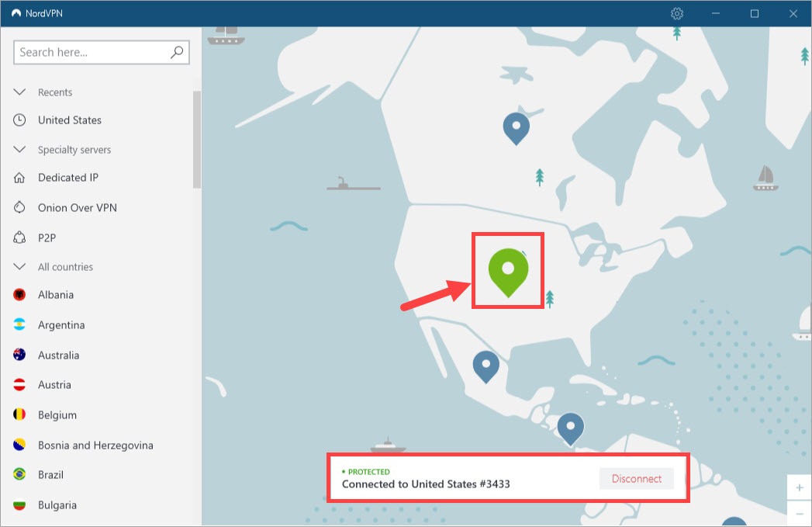Connect to recent United States server
Image resolution: width=812 pixels, height=527 pixels.
point(69,120)
